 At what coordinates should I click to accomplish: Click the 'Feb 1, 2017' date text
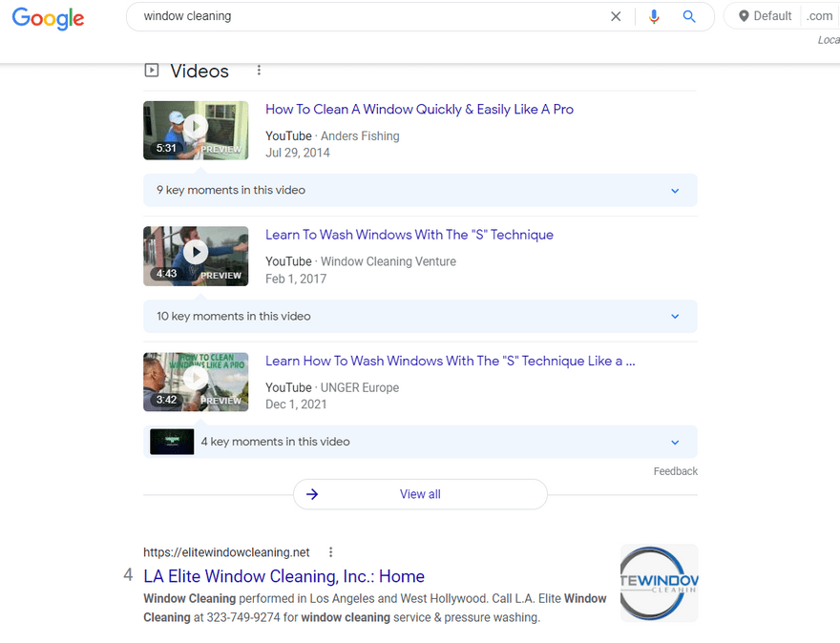296,279
